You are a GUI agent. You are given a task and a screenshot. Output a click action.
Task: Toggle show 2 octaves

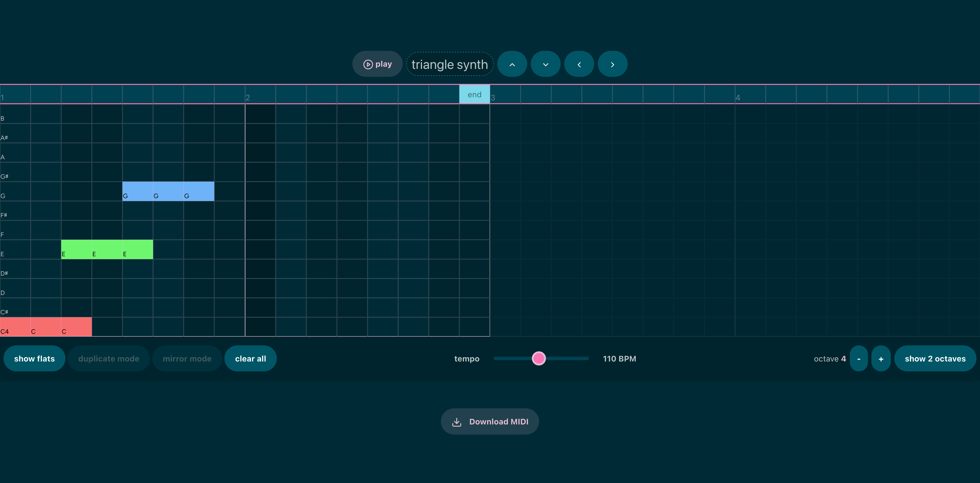(935, 359)
